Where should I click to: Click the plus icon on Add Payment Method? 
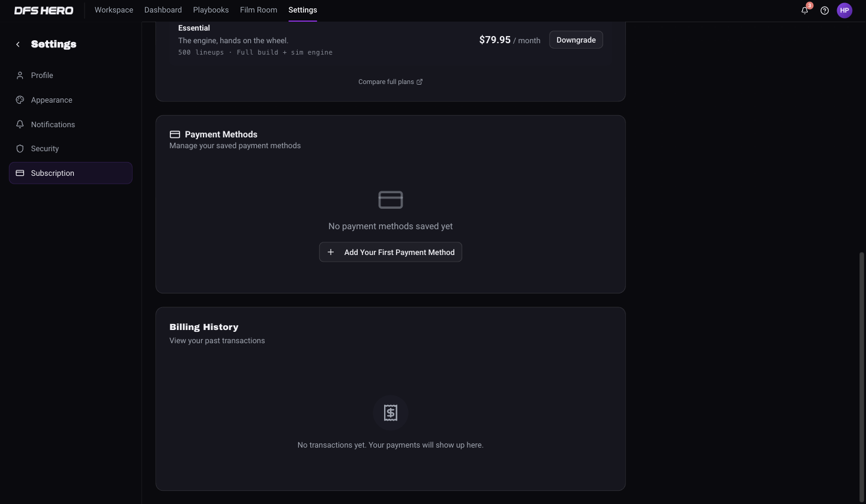[x=331, y=252]
